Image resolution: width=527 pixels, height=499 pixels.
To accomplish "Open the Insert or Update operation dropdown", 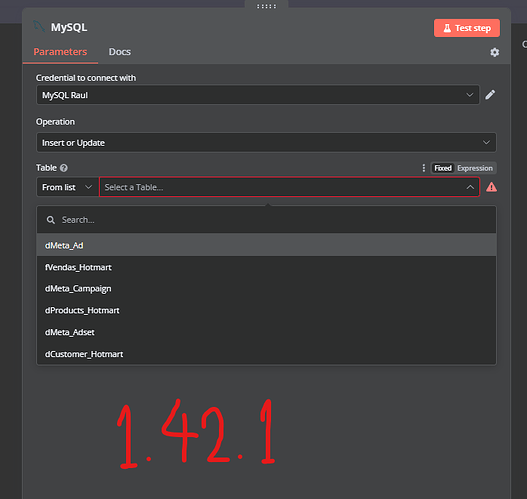I will point(266,142).
